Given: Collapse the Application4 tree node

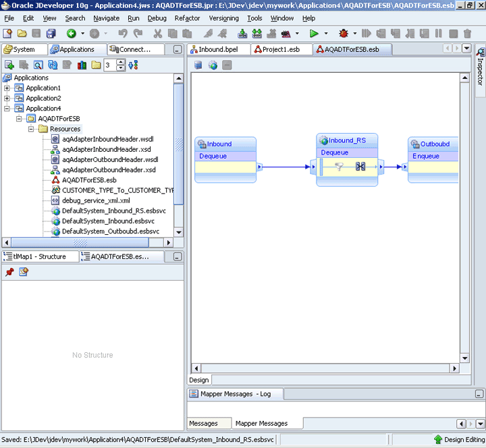Looking at the screenshot, I should (7, 109).
